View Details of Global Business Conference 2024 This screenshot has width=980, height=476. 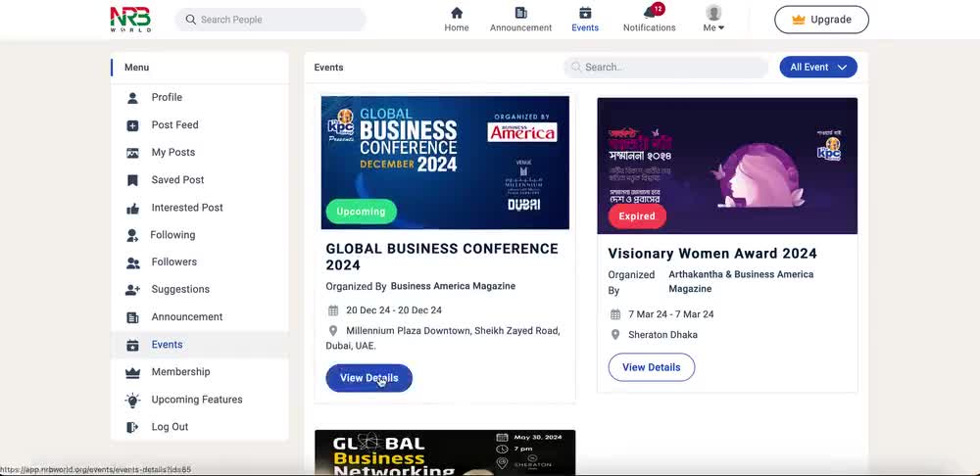coord(368,378)
